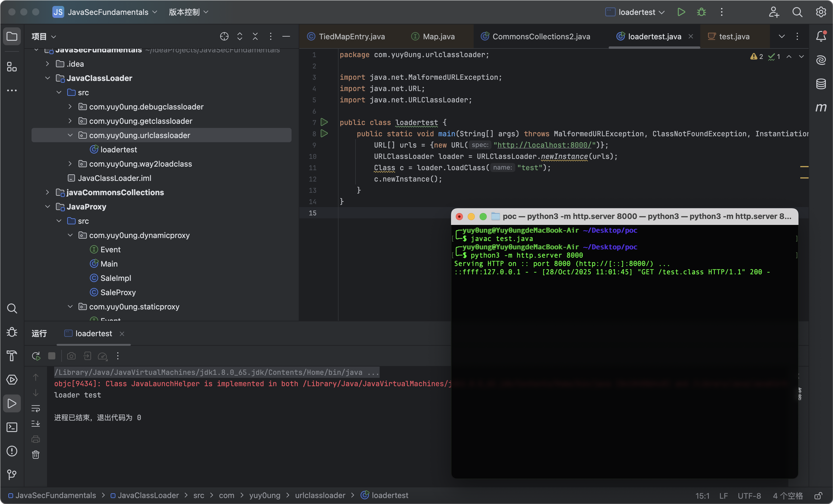The width and height of the screenshot is (833, 504).
Task: Open the Maven tool window icon
Action: click(821, 107)
